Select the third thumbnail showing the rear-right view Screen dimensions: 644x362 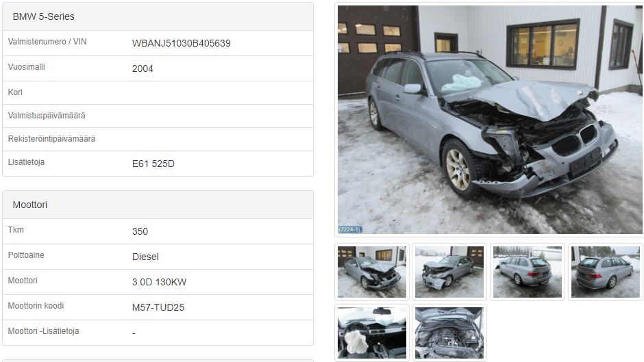528,272
